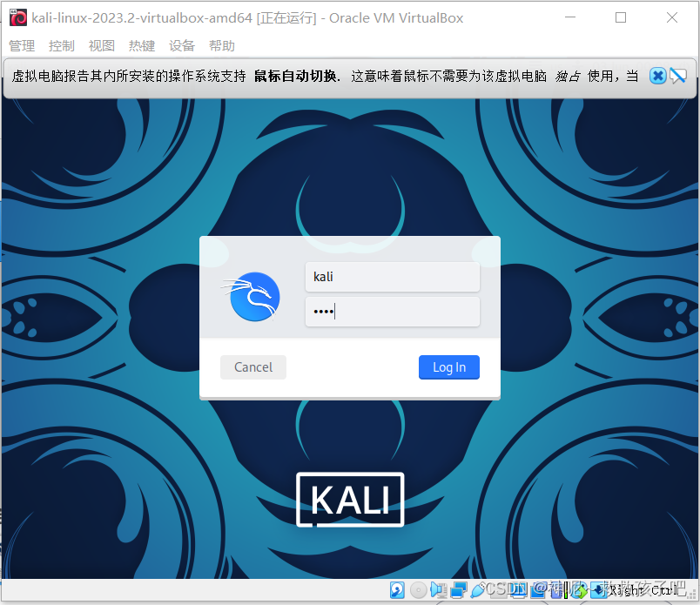Screen dimensions: 700x605
Task: Click the hard disk activity status icon
Action: click(x=397, y=590)
